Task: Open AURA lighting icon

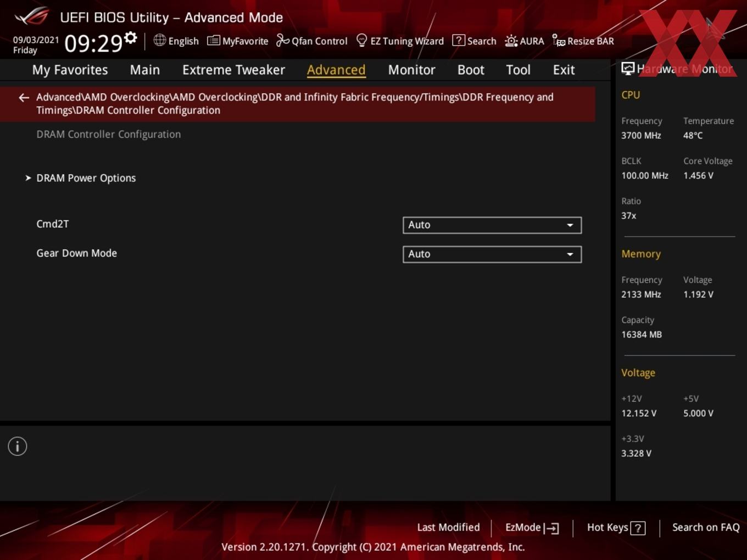Action: click(x=511, y=41)
